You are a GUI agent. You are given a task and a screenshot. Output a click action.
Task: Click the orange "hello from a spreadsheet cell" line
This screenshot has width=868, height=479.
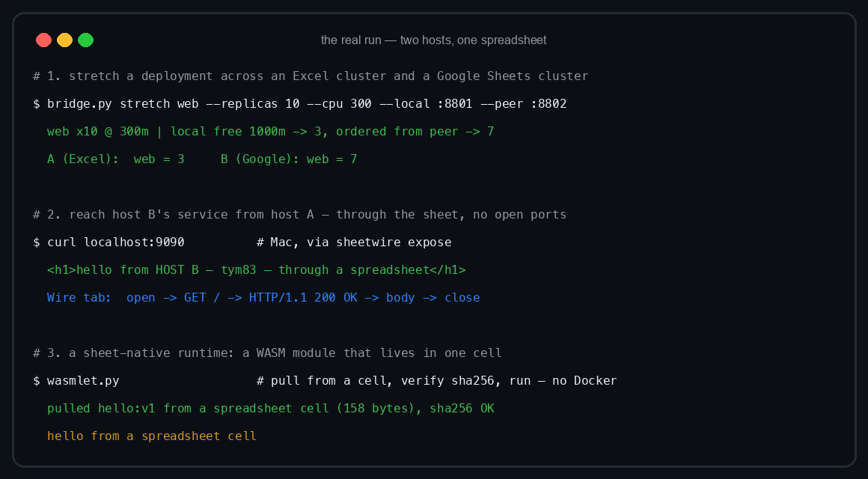coord(152,436)
